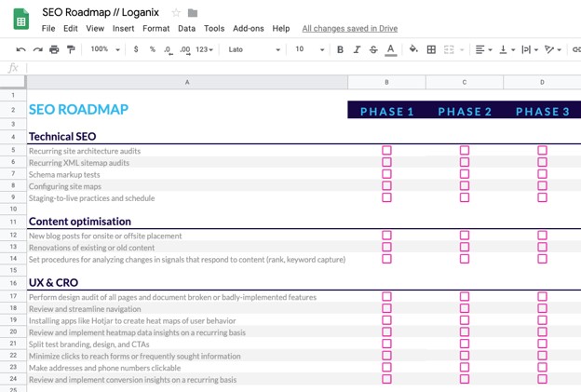Click the text wrapping icon
The image size is (581, 392).
[526, 49]
